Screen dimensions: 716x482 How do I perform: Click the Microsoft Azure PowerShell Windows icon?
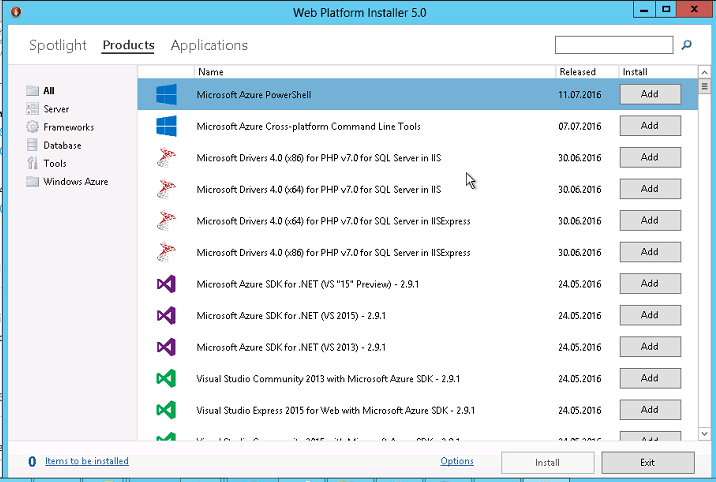coord(166,95)
